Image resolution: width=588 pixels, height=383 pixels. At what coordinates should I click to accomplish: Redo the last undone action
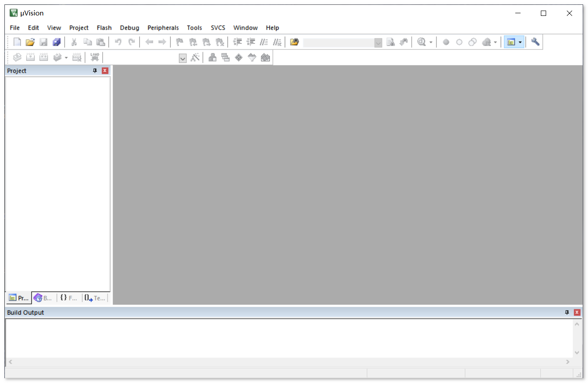(131, 42)
